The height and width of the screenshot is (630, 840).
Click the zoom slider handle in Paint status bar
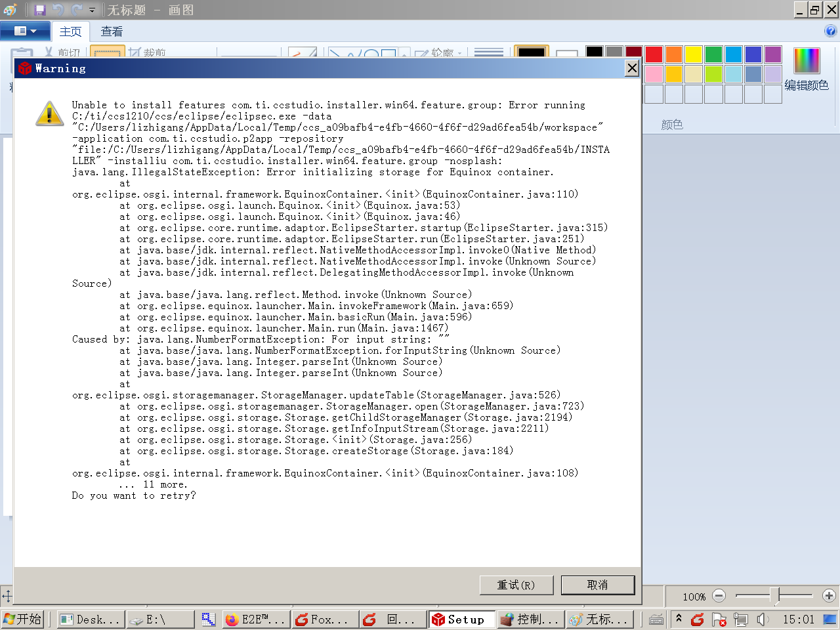(x=774, y=596)
